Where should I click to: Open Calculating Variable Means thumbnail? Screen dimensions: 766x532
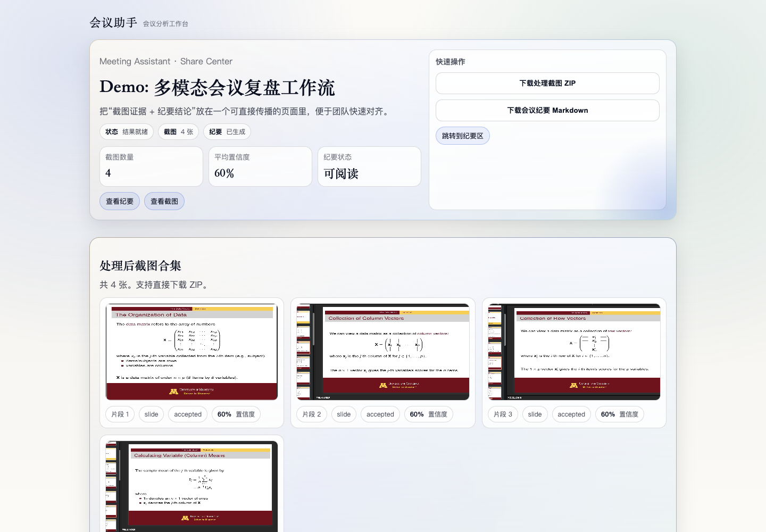[191, 486]
